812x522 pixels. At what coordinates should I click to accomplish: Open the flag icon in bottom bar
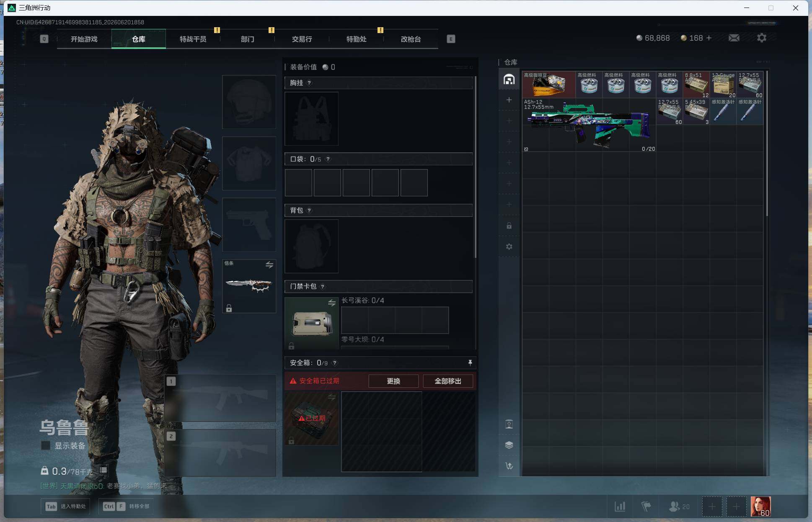coord(646,507)
